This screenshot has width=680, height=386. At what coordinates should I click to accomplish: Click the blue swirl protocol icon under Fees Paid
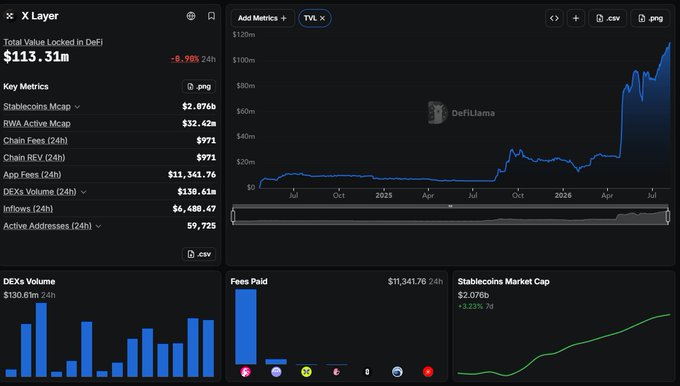[397, 372]
